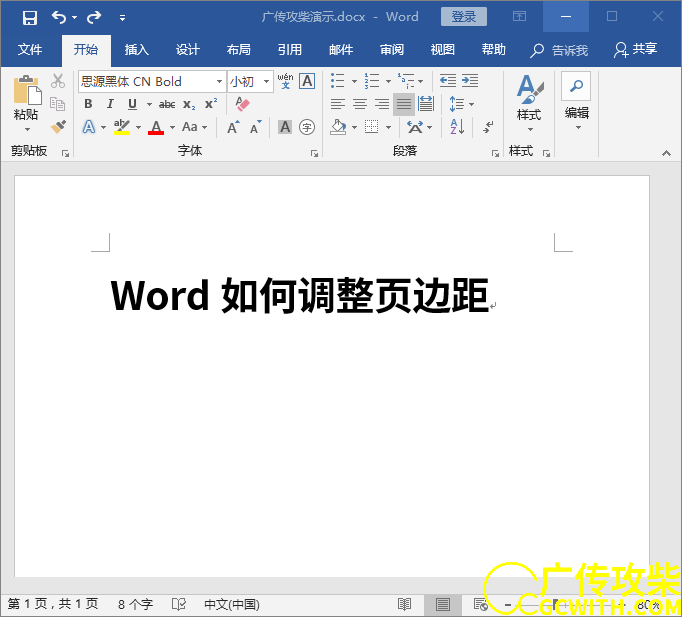Align text right
Screen dimensions: 682x617
point(382,104)
